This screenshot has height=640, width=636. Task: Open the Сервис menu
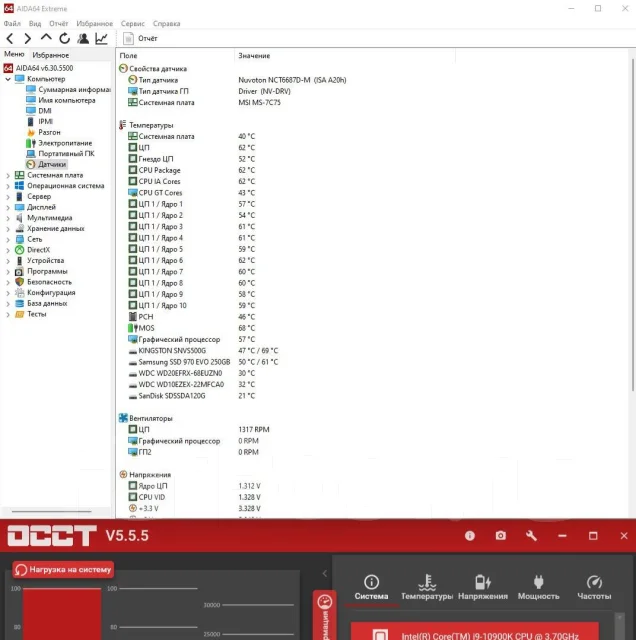[x=133, y=24]
